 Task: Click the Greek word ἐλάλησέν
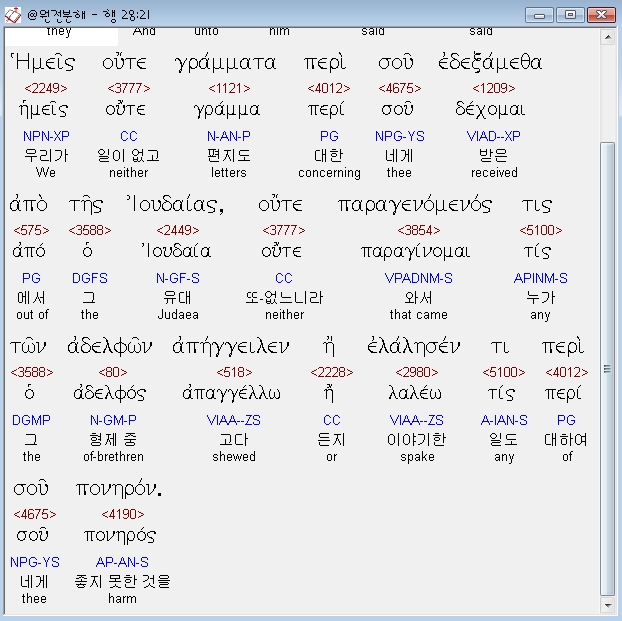(x=413, y=347)
